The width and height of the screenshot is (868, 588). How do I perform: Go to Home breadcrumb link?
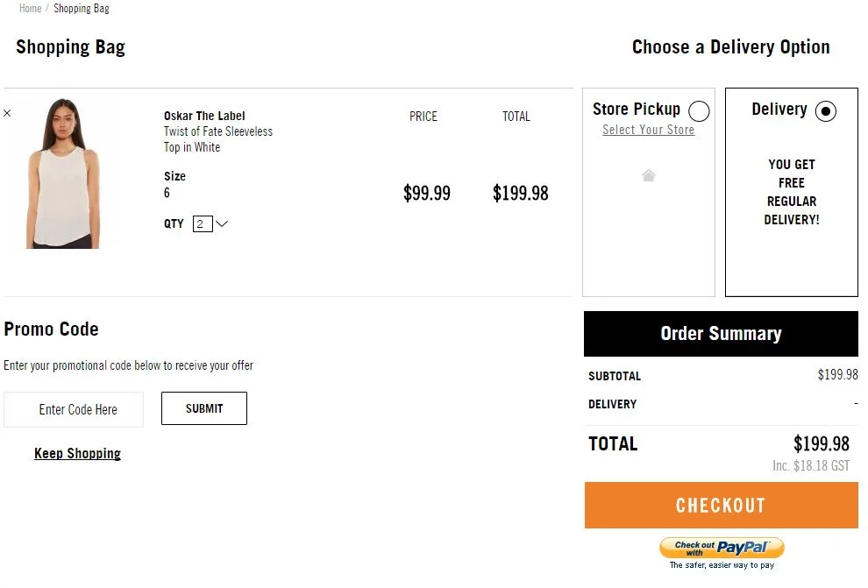pos(30,9)
